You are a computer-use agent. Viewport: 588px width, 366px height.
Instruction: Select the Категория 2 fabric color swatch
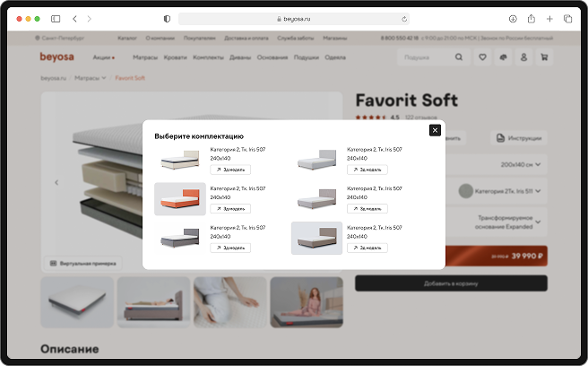pyautogui.click(x=465, y=191)
